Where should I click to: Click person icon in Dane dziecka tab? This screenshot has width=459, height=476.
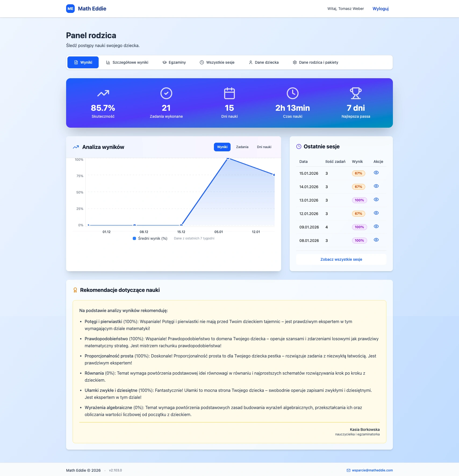pyautogui.click(x=251, y=62)
